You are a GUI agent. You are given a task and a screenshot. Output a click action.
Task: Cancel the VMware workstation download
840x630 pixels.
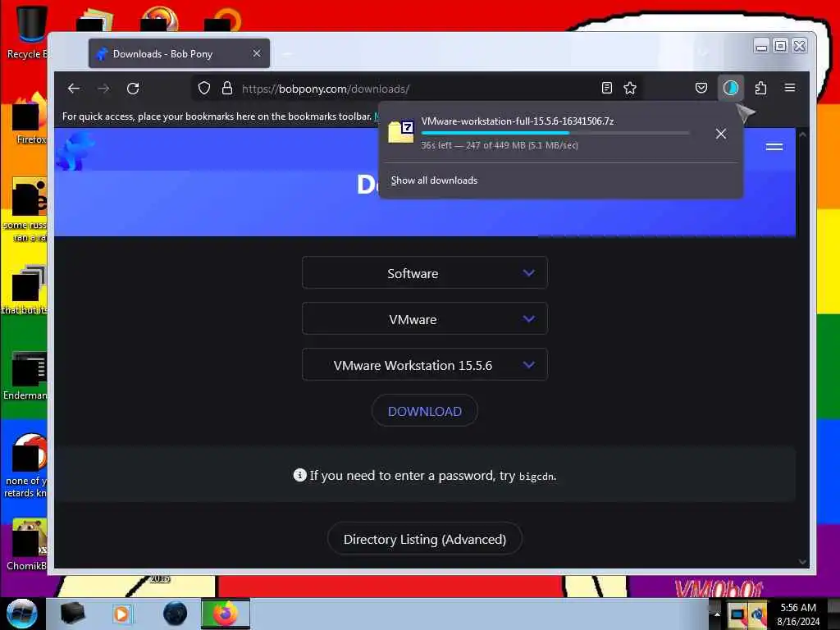pyautogui.click(x=721, y=134)
